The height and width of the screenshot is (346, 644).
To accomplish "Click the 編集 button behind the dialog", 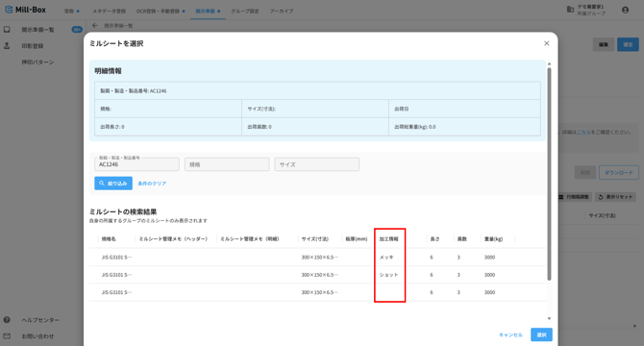I will tap(604, 44).
